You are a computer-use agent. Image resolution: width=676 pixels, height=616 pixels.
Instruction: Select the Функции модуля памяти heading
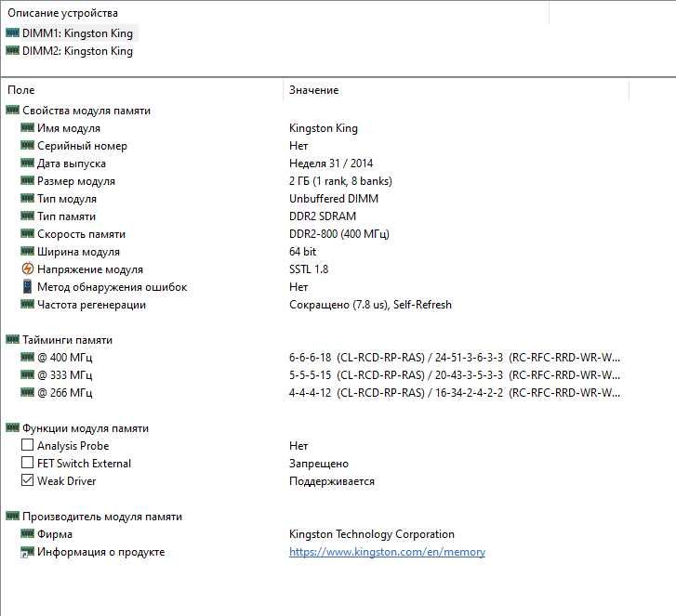(x=86, y=428)
